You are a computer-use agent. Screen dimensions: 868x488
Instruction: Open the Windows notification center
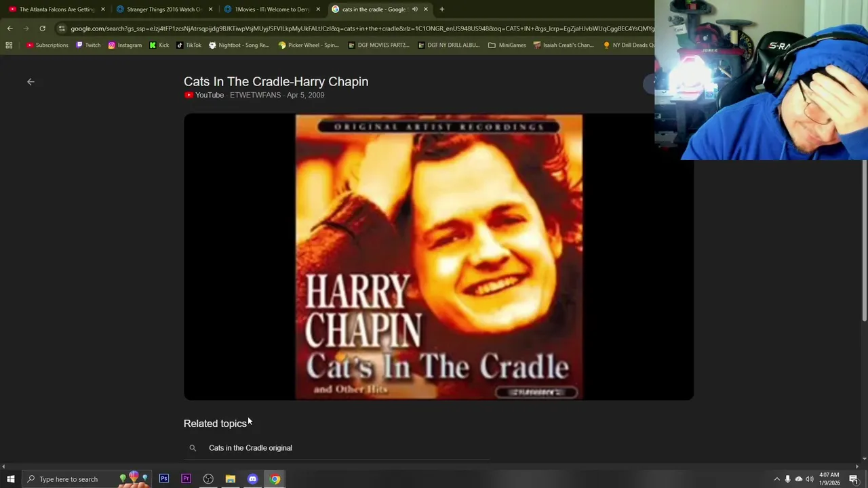click(x=854, y=479)
